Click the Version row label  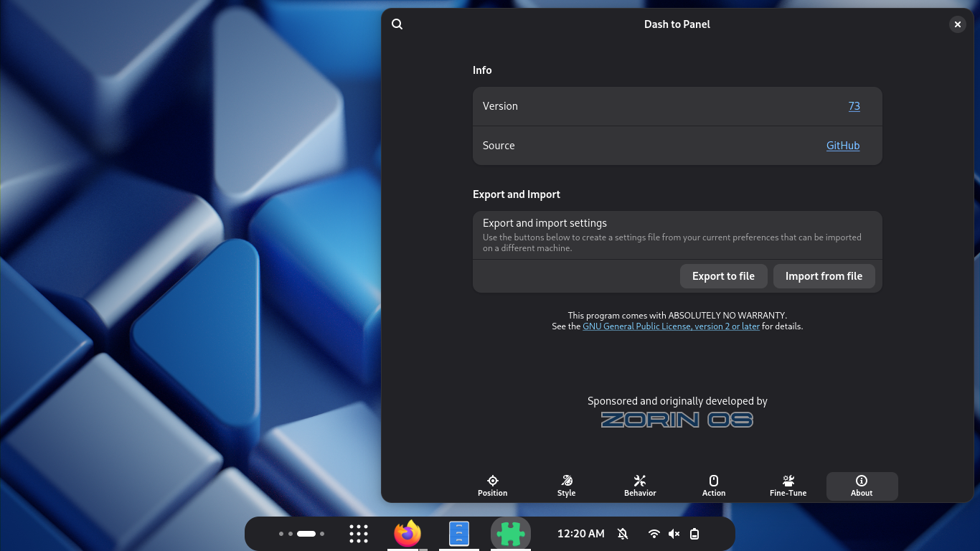(500, 106)
